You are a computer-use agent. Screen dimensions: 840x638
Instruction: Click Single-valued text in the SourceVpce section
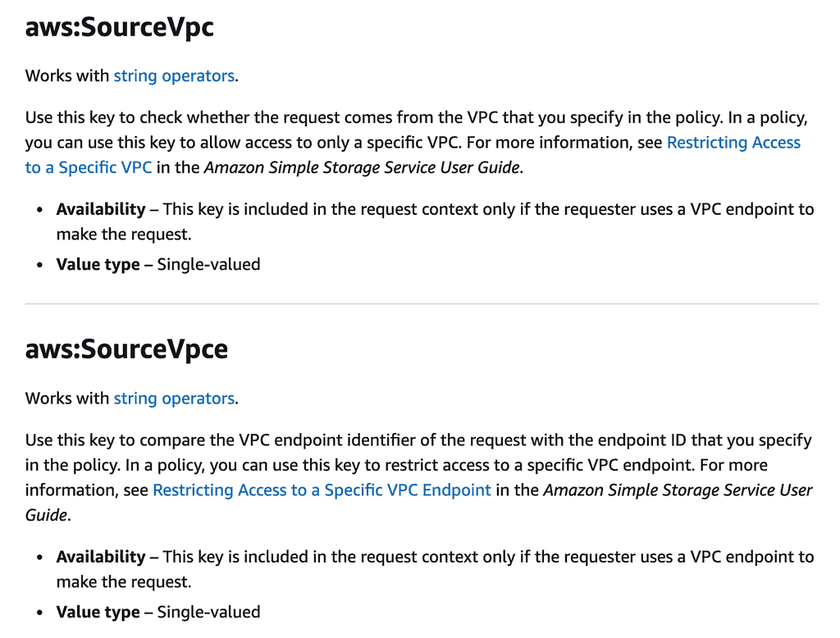click(x=208, y=612)
